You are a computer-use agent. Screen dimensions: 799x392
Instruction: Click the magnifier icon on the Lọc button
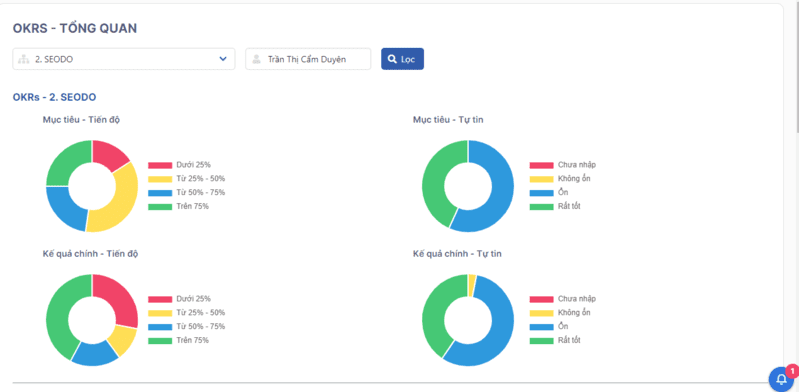(x=392, y=59)
